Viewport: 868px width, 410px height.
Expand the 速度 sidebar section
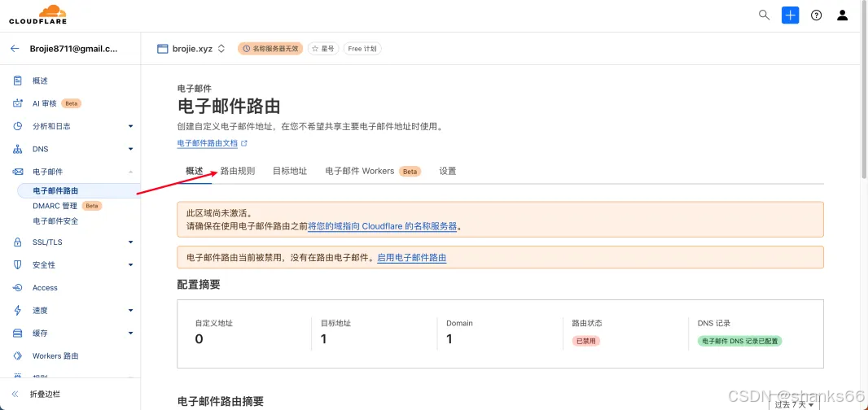pyautogui.click(x=130, y=311)
